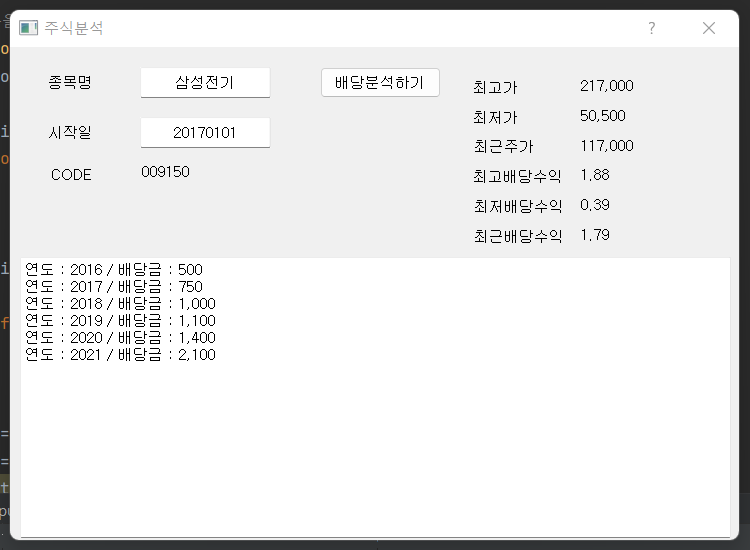The height and width of the screenshot is (550, 750).
Task: Click the 최고가 label
Action: pyautogui.click(x=495, y=87)
